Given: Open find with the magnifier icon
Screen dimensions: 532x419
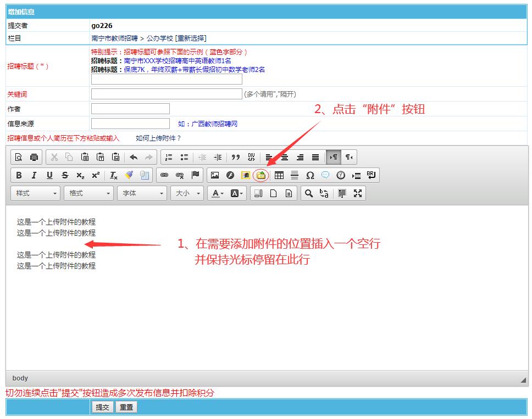Looking at the screenshot, I should point(309,193).
